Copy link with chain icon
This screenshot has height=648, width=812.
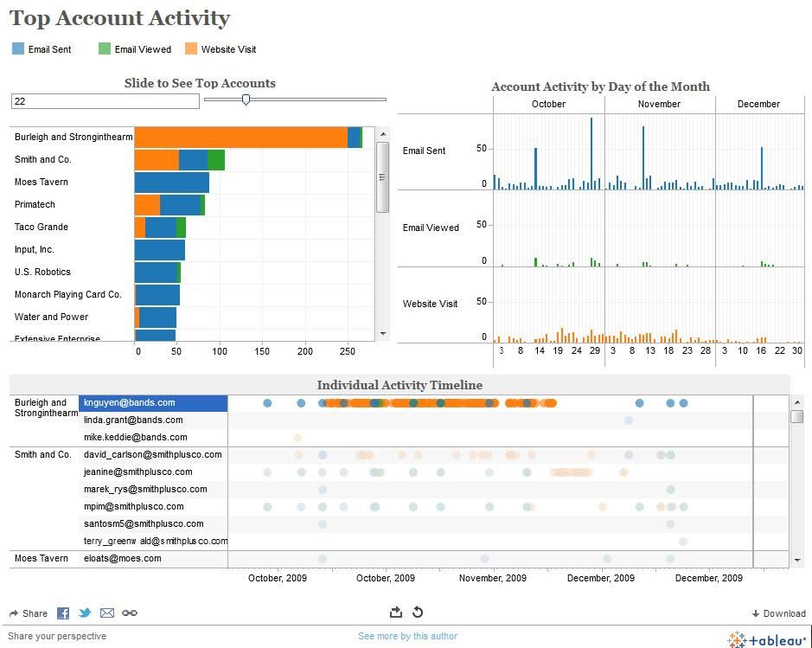click(x=130, y=613)
